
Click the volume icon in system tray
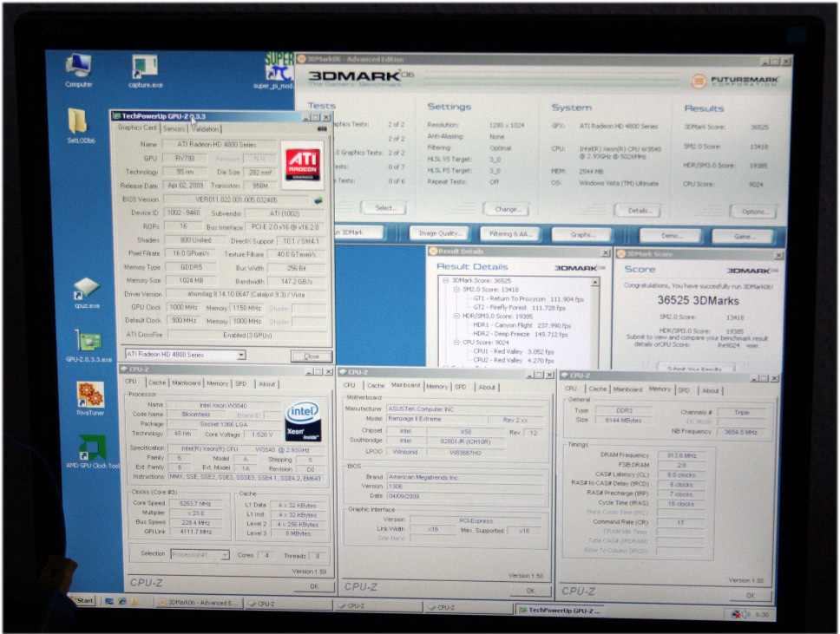(x=745, y=614)
